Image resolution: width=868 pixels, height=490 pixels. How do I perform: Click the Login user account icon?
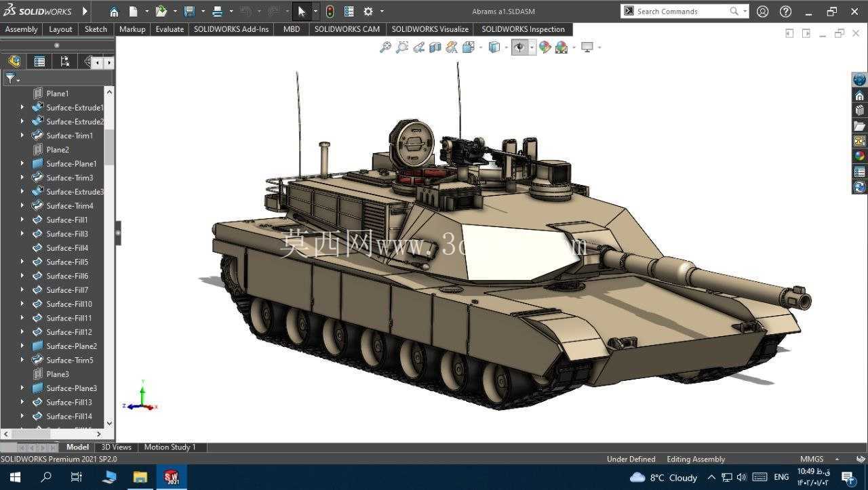click(x=763, y=12)
